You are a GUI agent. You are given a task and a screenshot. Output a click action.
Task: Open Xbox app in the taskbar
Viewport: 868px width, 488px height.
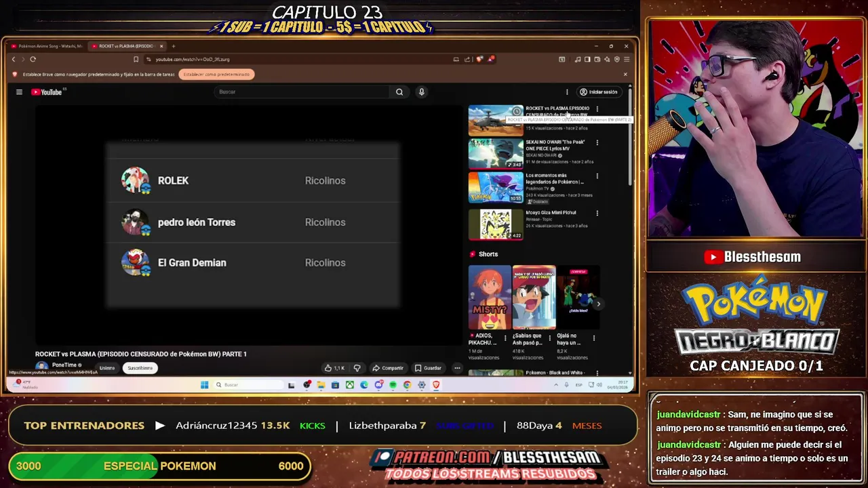point(350,385)
